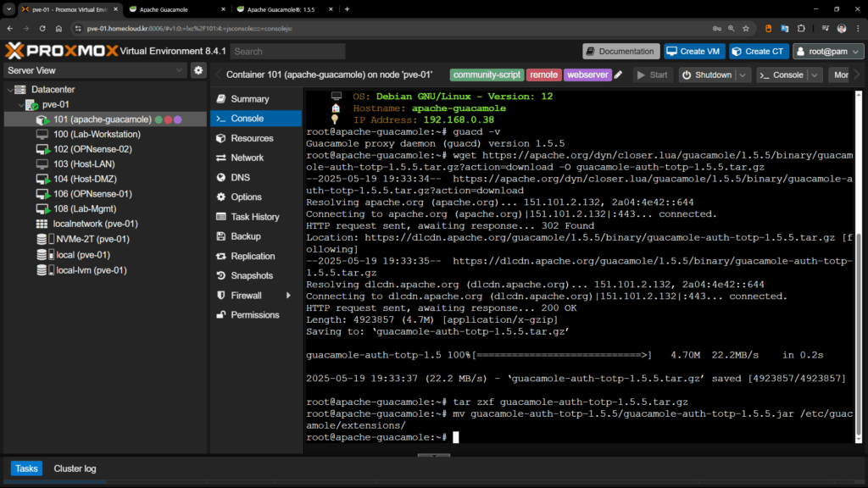
Task: Collapse the Datacenter tree node
Action: pos(8,89)
